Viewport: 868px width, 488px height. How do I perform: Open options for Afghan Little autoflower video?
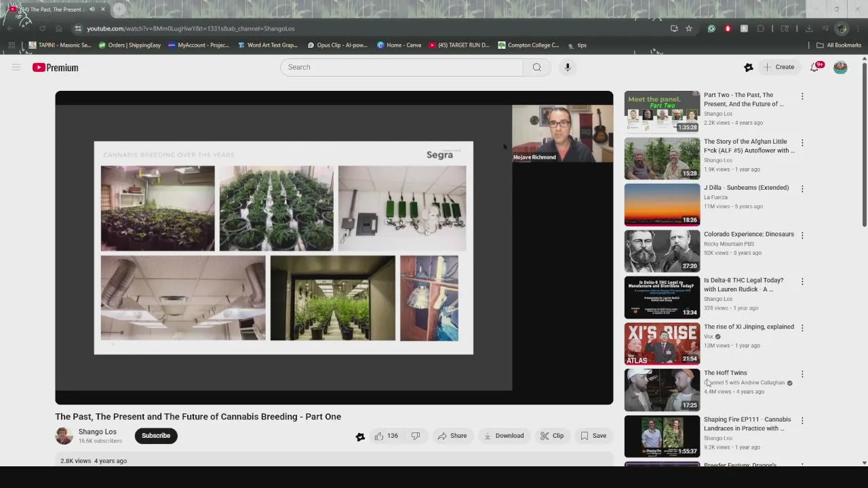pyautogui.click(x=802, y=143)
